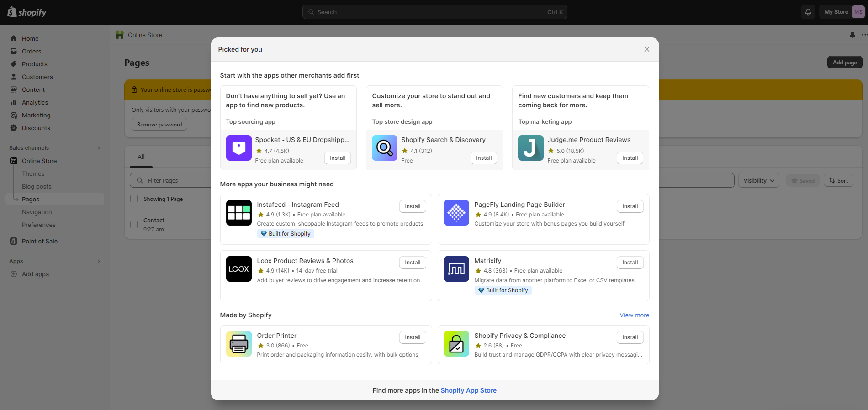The width and height of the screenshot is (868, 410).
Task: Open the Shopify App Store link
Action: pyautogui.click(x=468, y=390)
